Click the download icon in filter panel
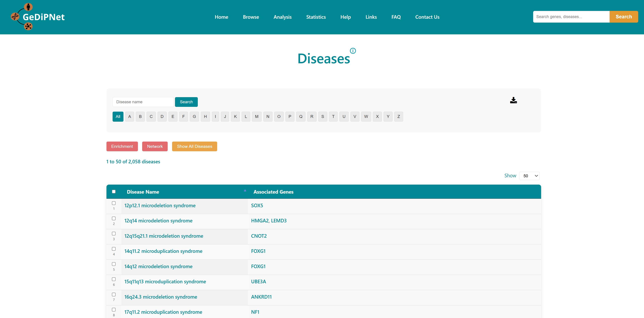Screen dimensions: 644x318 [x=513, y=100]
